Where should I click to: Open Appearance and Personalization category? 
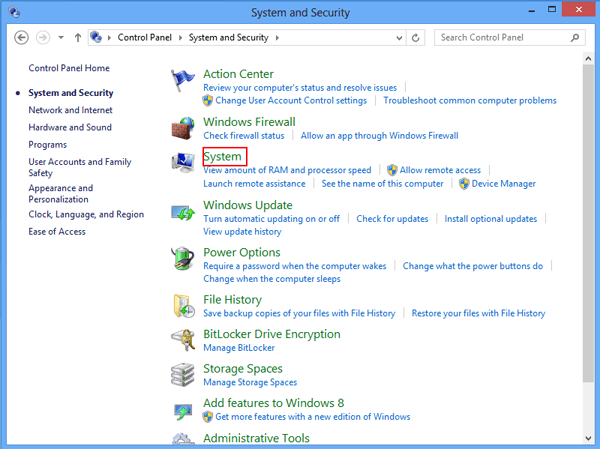pyautogui.click(x=60, y=194)
